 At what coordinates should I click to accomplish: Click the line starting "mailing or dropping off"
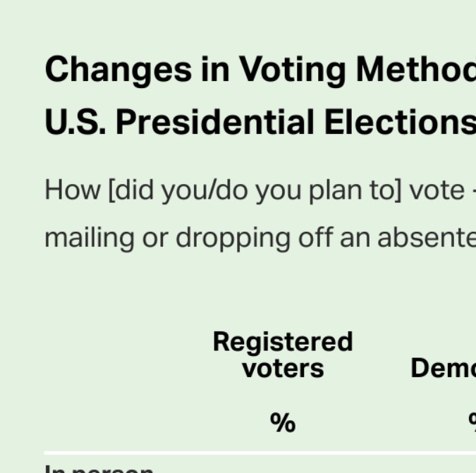coord(260,238)
